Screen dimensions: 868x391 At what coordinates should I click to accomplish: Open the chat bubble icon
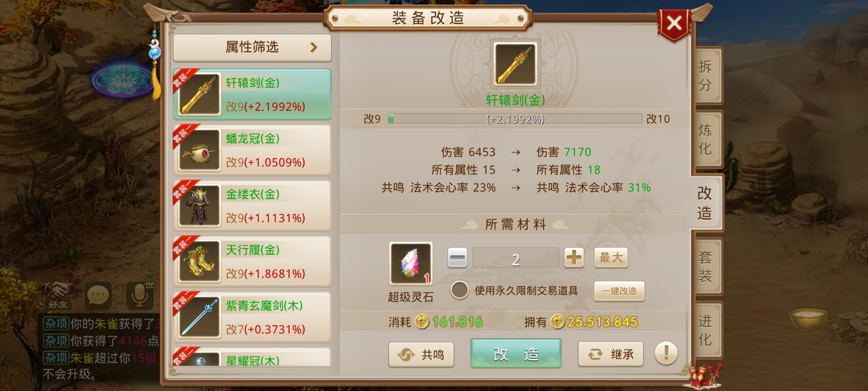coord(98,295)
